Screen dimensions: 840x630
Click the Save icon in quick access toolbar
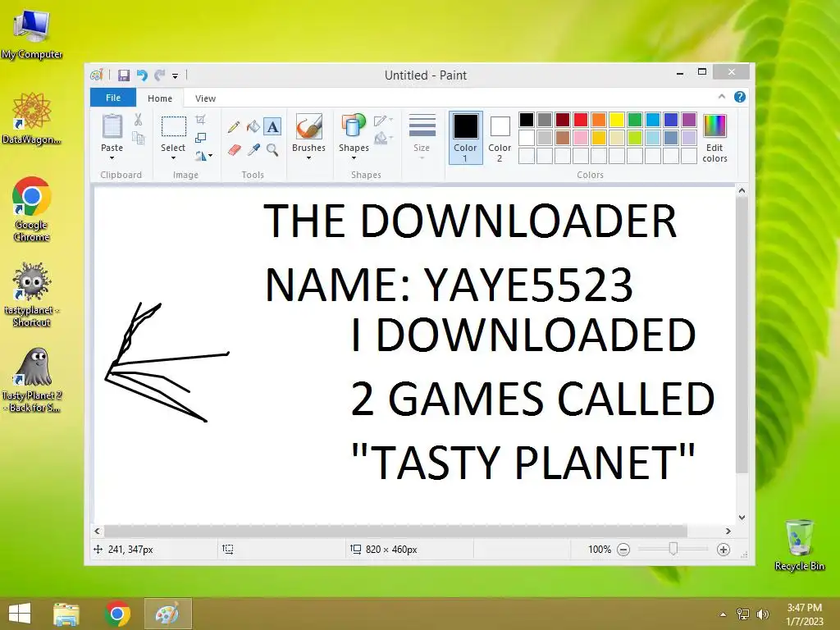124,75
